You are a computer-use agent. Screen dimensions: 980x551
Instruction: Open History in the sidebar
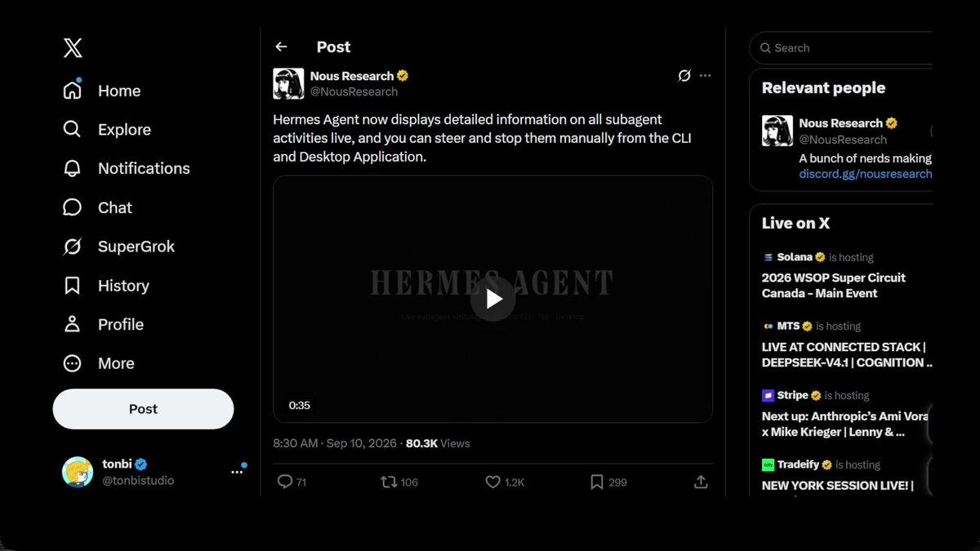click(x=105, y=286)
